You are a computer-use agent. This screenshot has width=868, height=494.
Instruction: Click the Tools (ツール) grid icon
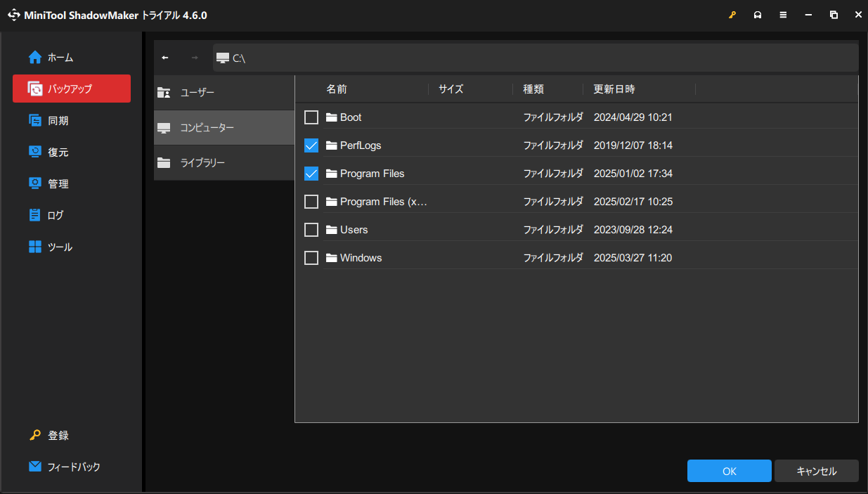[35, 247]
